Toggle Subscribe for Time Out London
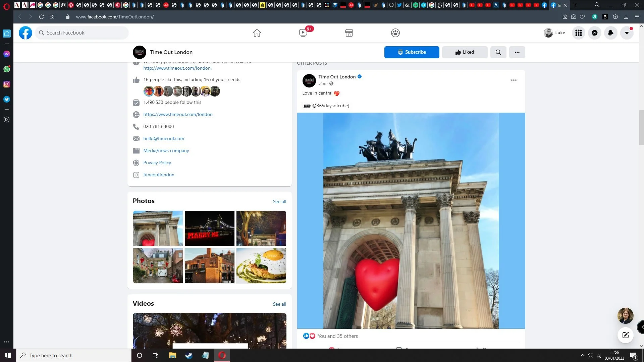Screen dimensions: 644x362 coord(412,52)
